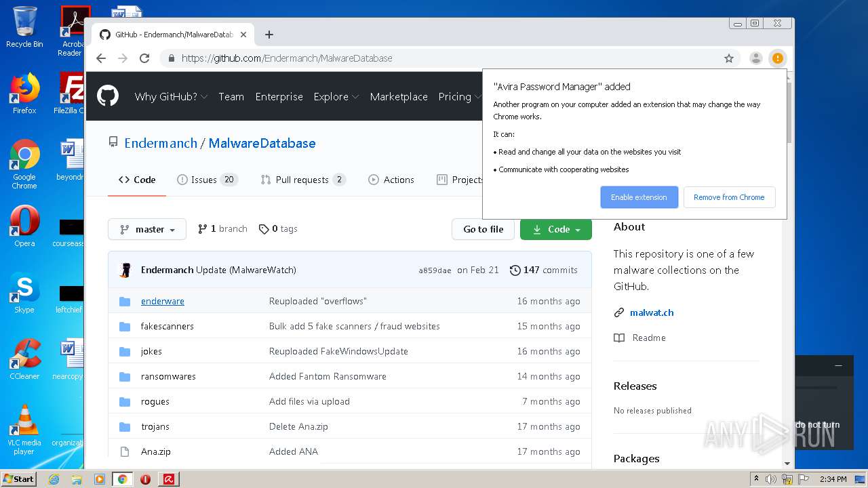Screen dimensions: 868x488
Task: Launch Firefox from the desktop
Action: (x=24, y=94)
